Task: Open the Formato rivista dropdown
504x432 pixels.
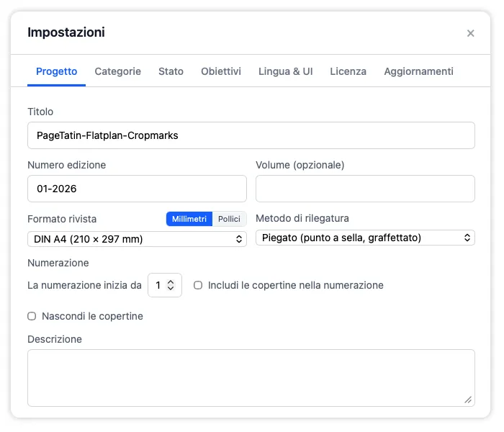Action: pos(137,239)
